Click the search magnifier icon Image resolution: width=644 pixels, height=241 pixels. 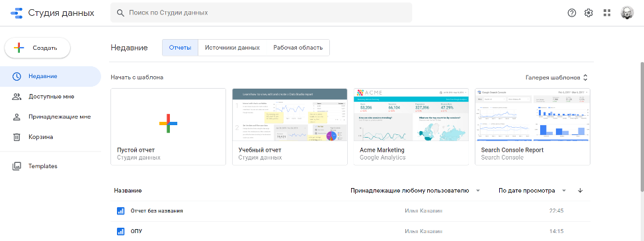pos(120,13)
